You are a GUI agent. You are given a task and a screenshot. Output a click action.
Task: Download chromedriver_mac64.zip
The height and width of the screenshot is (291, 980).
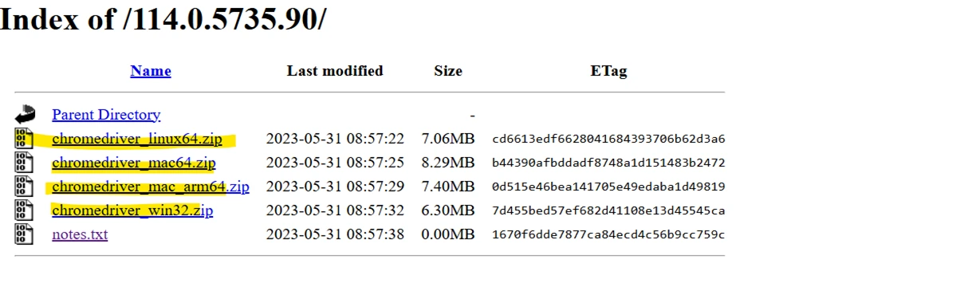point(134,163)
